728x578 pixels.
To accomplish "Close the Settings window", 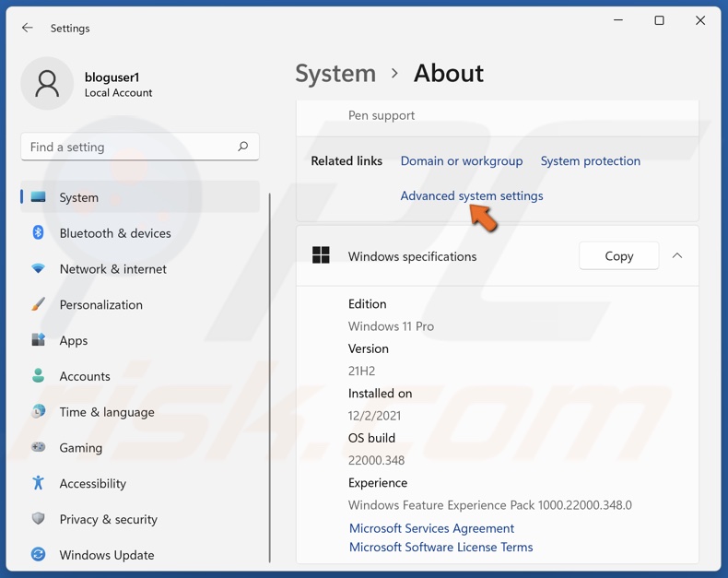I will 700,20.
